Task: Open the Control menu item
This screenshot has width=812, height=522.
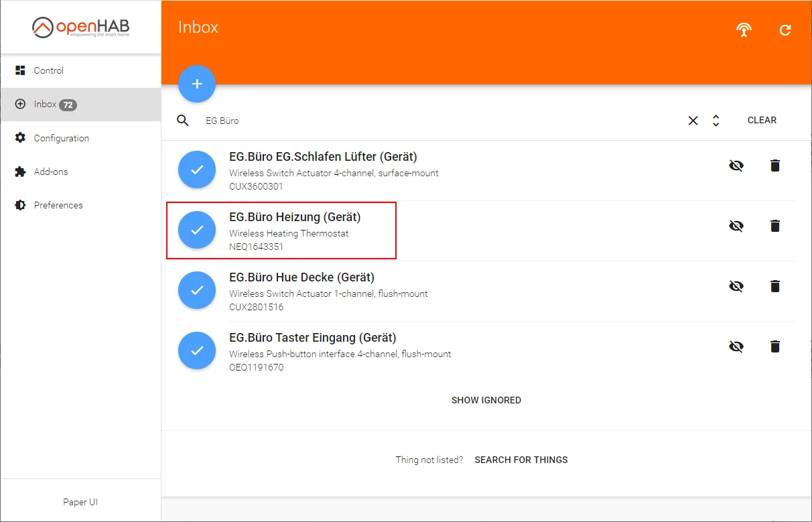Action: coord(80,70)
